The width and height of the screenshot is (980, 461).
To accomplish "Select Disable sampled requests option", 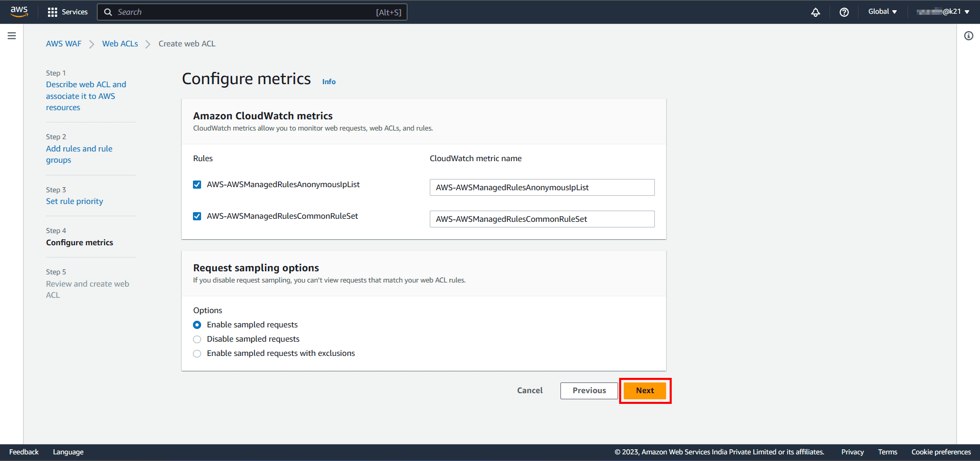I will [197, 339].
